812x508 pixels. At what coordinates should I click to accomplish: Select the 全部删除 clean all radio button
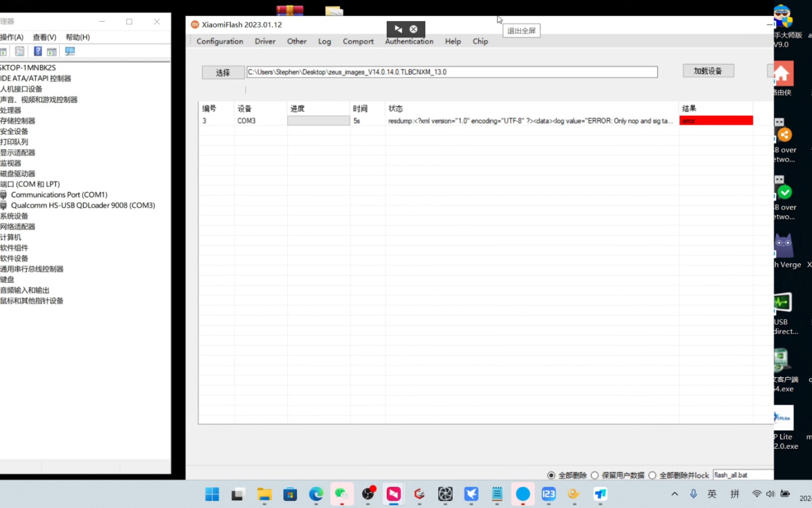click(551, 475)
